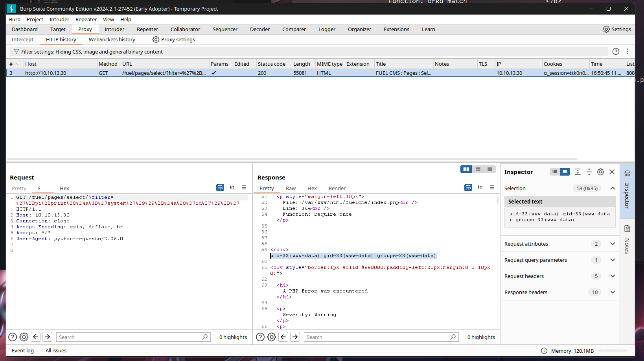Screen dimensions: 644x361
Task: Open Notes sidebar tab
Action: 627,240
